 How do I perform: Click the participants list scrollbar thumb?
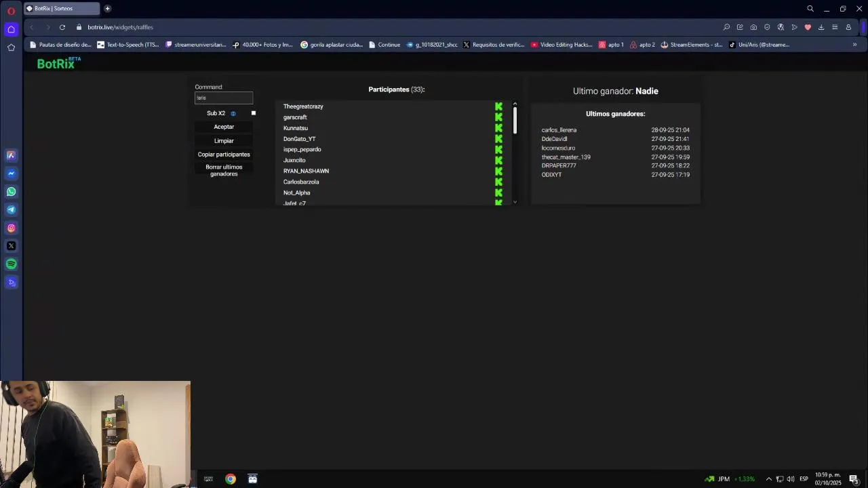[x=515, y=121]
